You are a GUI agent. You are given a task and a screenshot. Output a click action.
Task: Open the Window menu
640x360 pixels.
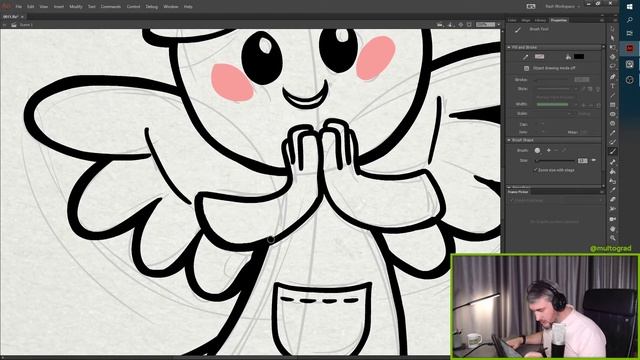point(171,7)
